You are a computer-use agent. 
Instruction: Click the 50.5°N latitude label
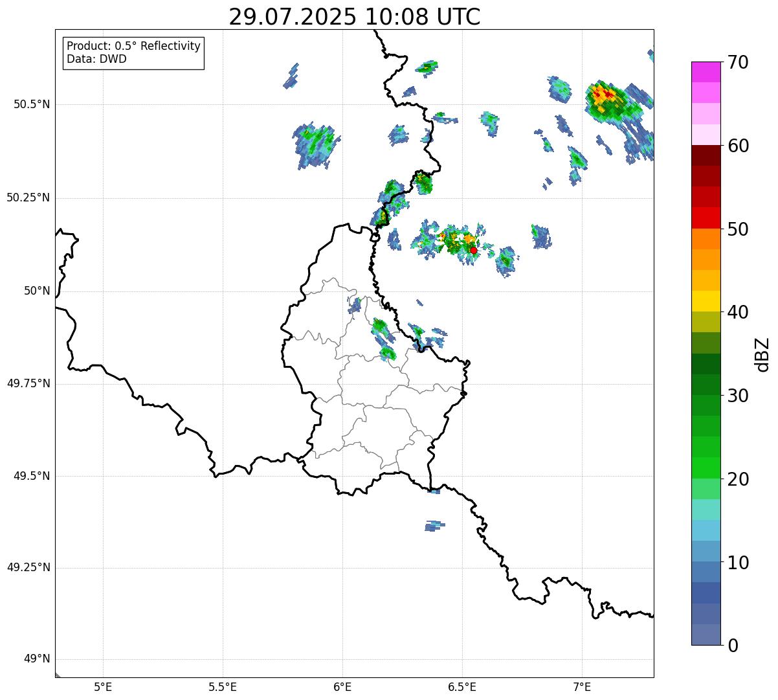tap(32, 104)
